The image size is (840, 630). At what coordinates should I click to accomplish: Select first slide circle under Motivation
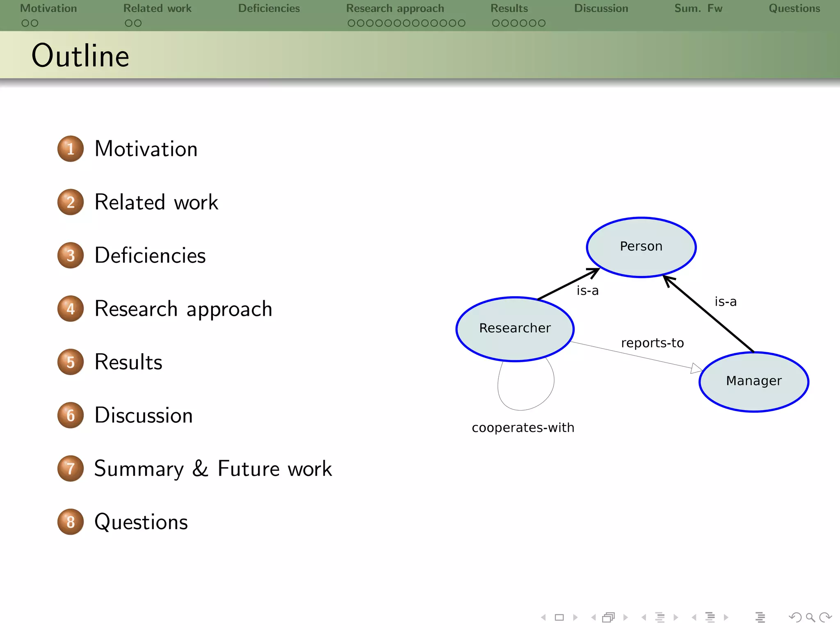25,23
